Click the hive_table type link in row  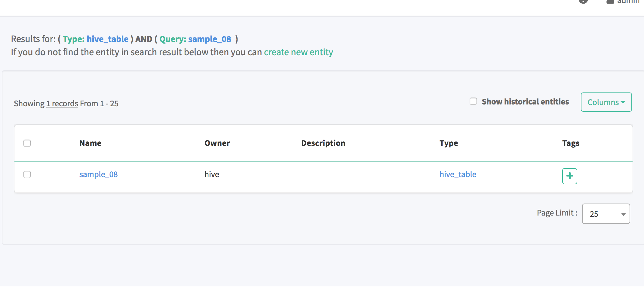click(458, 174)
